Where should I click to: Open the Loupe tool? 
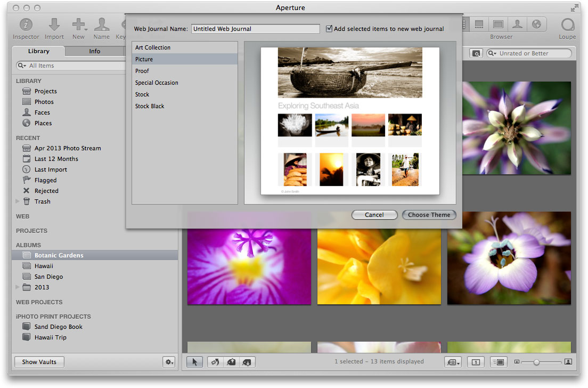(x=568, y=25)
